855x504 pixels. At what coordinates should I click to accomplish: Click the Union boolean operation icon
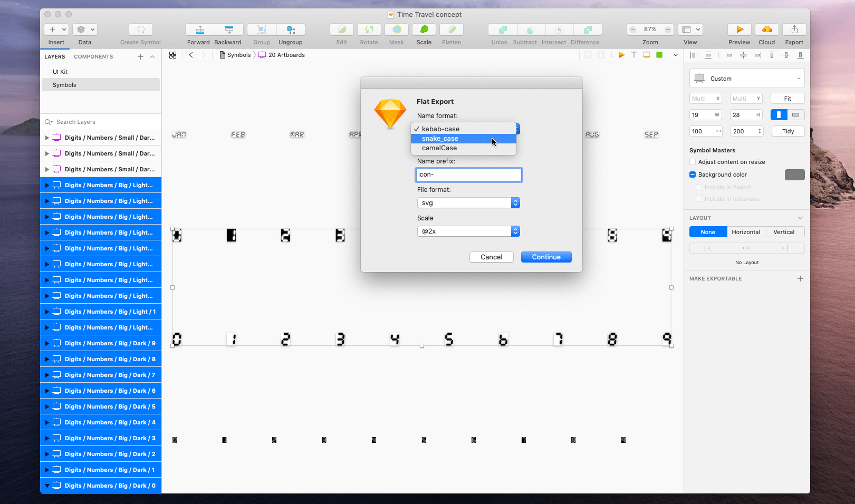pyautogui.click(x=499, y=30)
